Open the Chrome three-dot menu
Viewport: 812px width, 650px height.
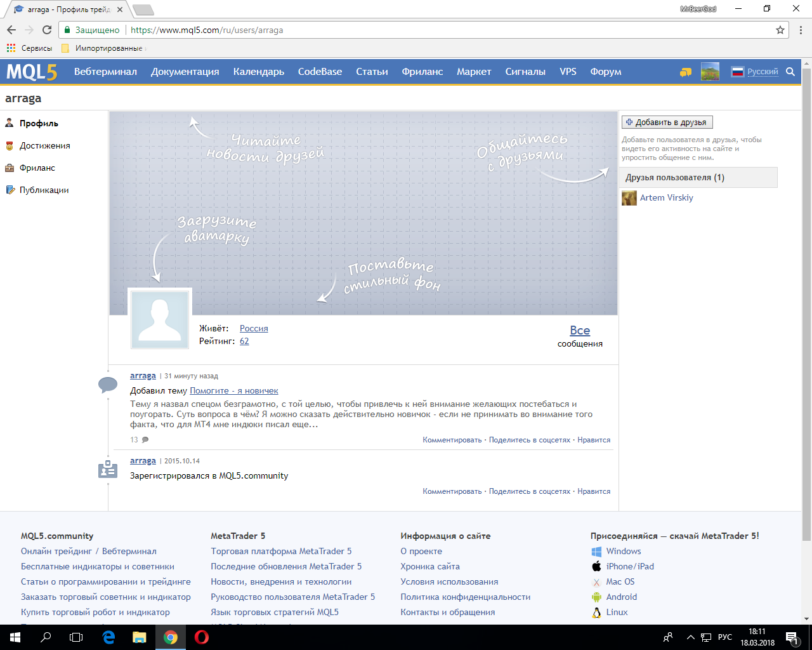click(x=801, y=30)
